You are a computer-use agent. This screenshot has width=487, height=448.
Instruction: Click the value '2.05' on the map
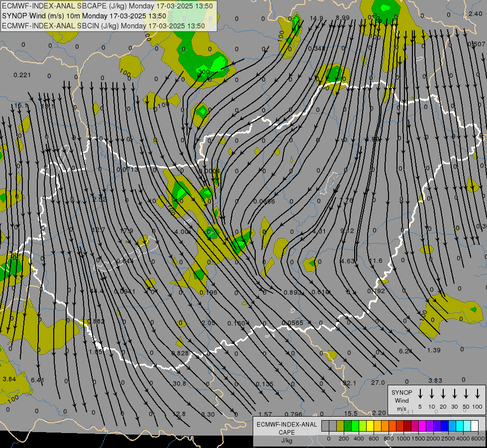[x=208, y=323]
